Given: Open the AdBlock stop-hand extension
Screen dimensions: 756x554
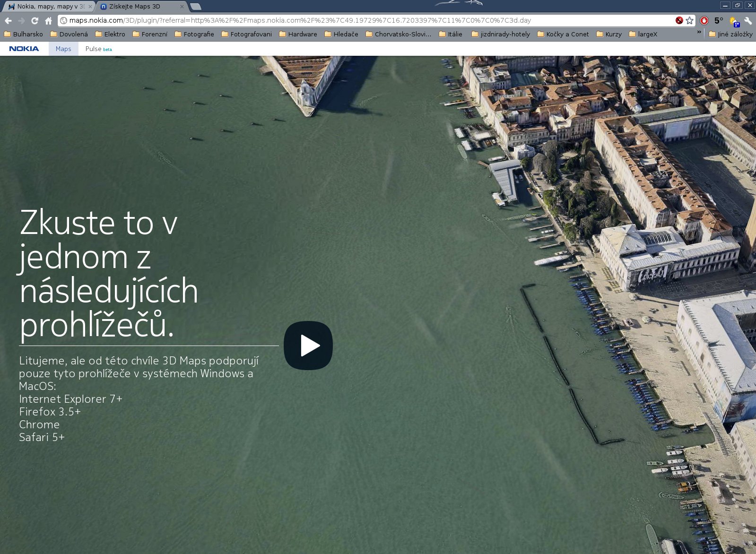Looking at the screenshot, I should tap(704, 21).
